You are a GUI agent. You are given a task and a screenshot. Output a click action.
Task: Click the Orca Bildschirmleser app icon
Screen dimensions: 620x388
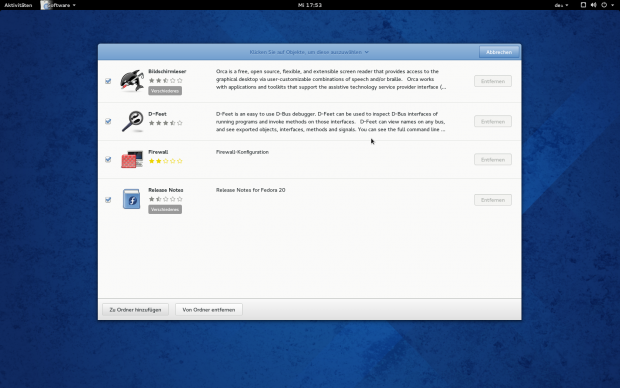coord(132,81)
